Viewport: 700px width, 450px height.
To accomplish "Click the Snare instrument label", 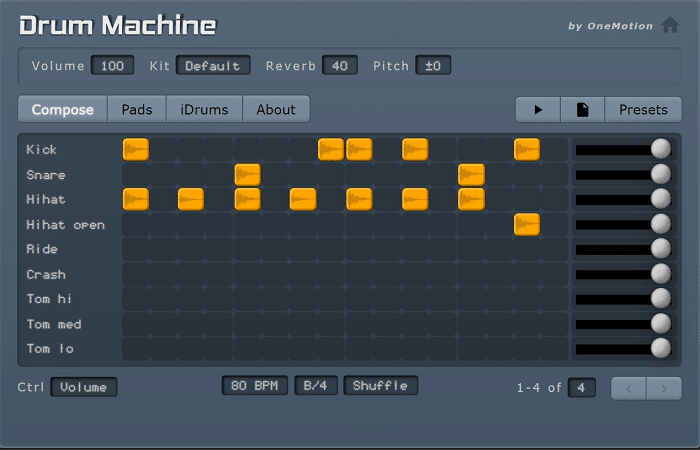I will pos(46,175).
